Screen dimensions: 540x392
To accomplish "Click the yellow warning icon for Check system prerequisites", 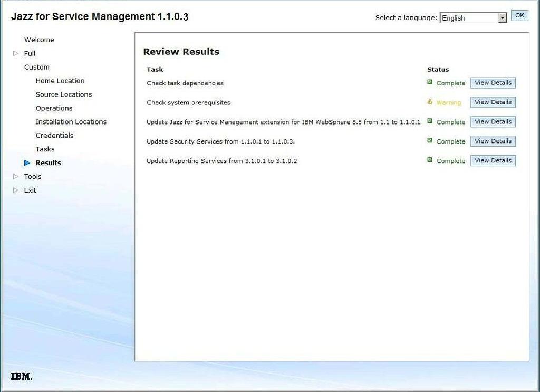I will click(x=430, y=102).
